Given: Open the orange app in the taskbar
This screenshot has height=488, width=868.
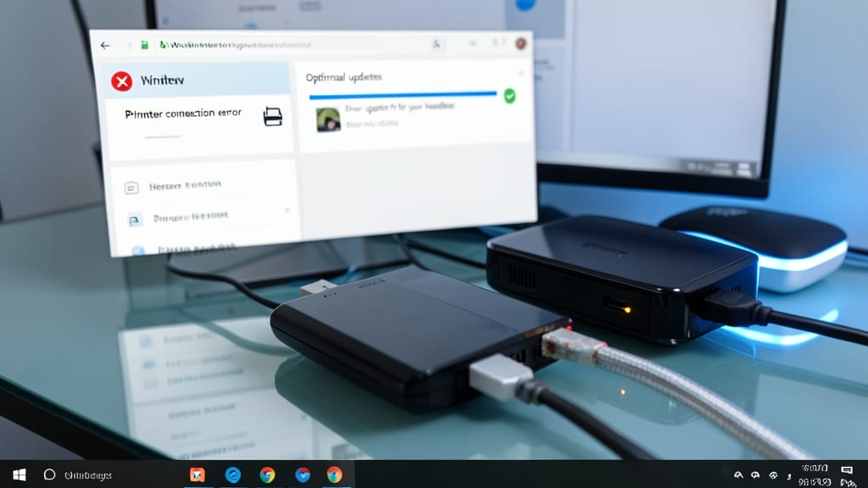Looking at the screenshot, I should [197, 474].
